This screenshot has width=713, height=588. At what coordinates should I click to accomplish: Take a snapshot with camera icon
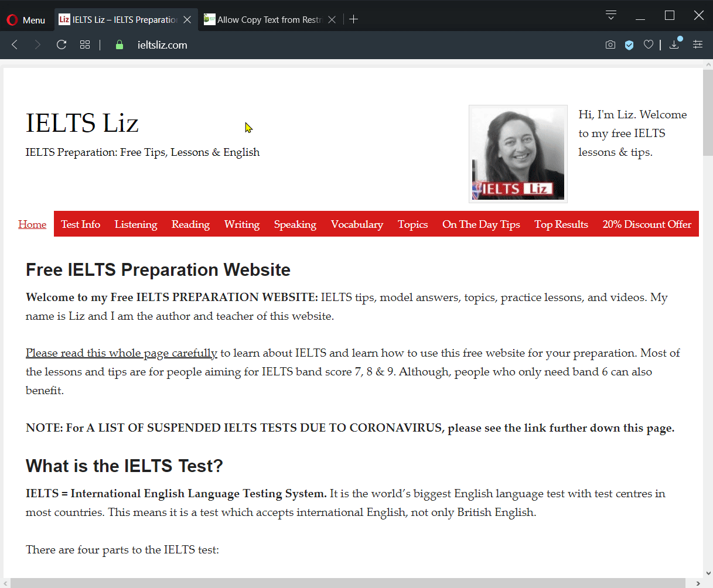(x=610, y=45)
